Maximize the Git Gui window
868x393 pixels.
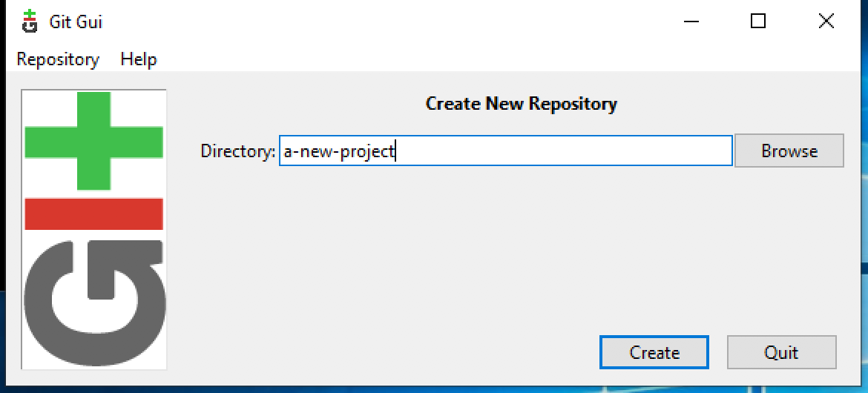(x=758, y=22)
